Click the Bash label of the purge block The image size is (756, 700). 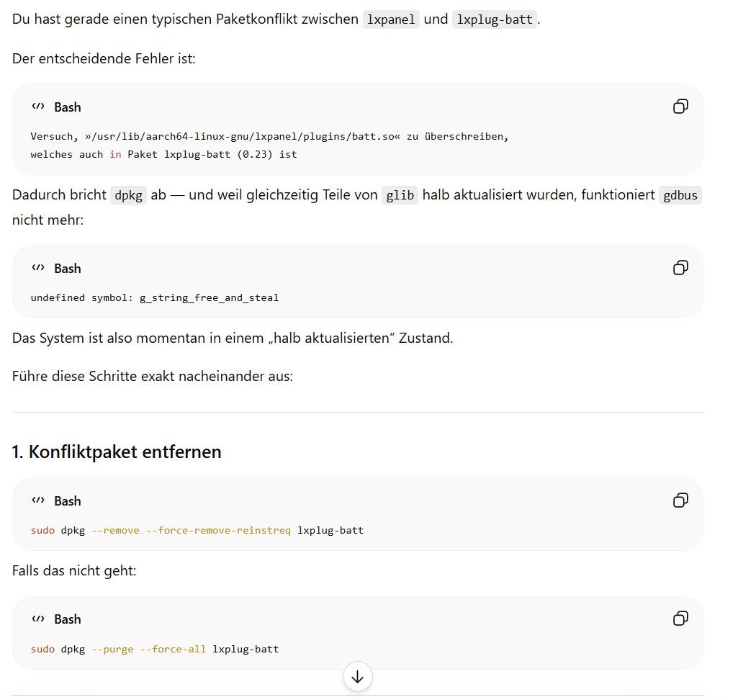[68, 619]
